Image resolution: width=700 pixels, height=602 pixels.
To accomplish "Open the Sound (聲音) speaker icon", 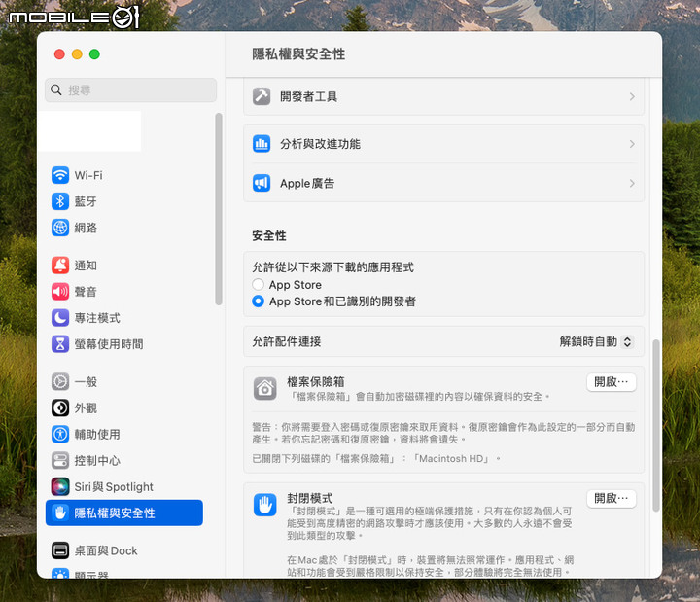I will point(60,292).
